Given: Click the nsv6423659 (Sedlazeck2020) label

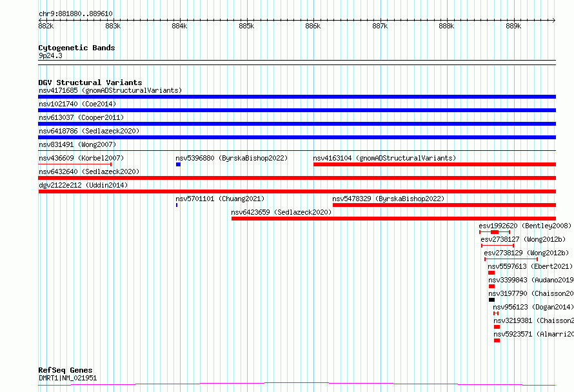Looking at the screenshot, I should click(281, 212).
